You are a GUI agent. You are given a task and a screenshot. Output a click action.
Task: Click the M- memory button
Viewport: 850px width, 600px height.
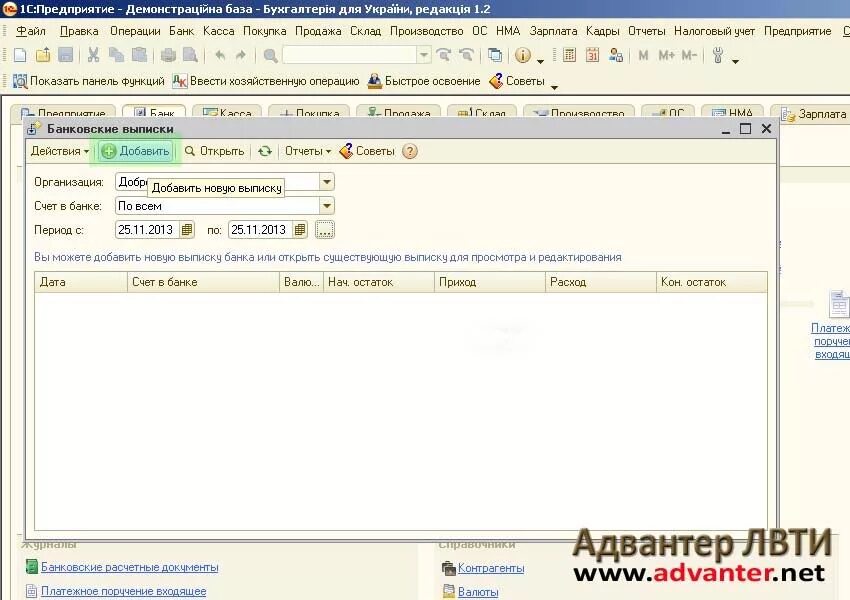point(689,55)
